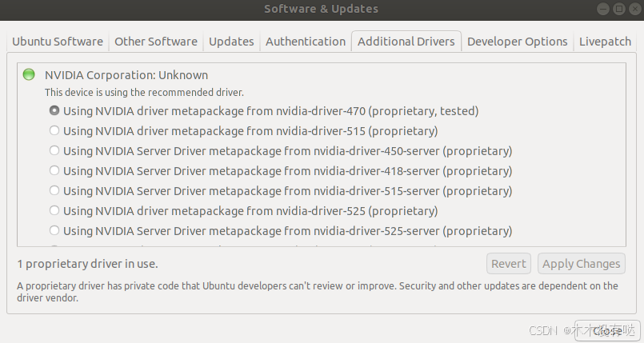This screenshot has height=343, width=644.
Task: Minimize the Software & Updates window
Action: 603,9
